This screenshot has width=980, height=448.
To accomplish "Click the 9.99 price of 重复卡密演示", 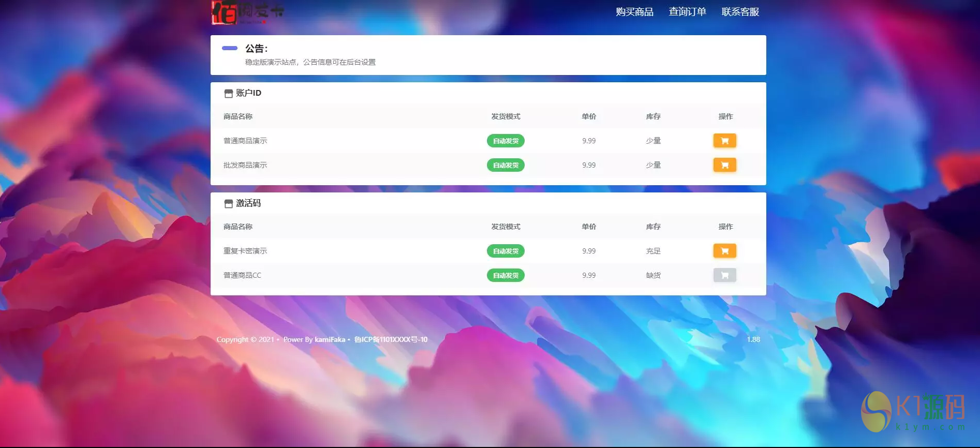I will tap(589, 251).
